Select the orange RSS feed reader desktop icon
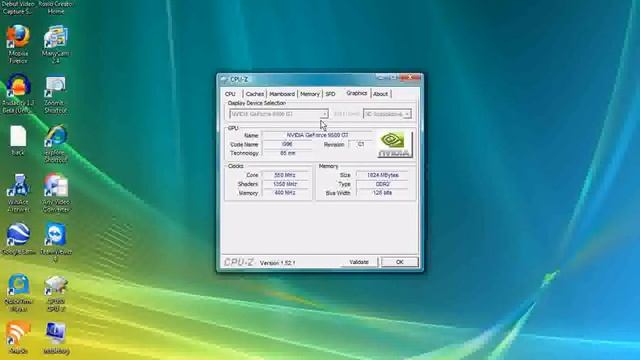Image resolution: width=640 pixels, height=360 pixels. pos(18,338)
